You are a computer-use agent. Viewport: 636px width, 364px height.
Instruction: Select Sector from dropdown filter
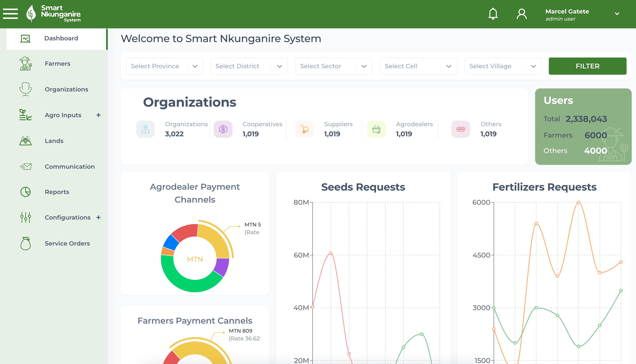click(x=333, y=66)
